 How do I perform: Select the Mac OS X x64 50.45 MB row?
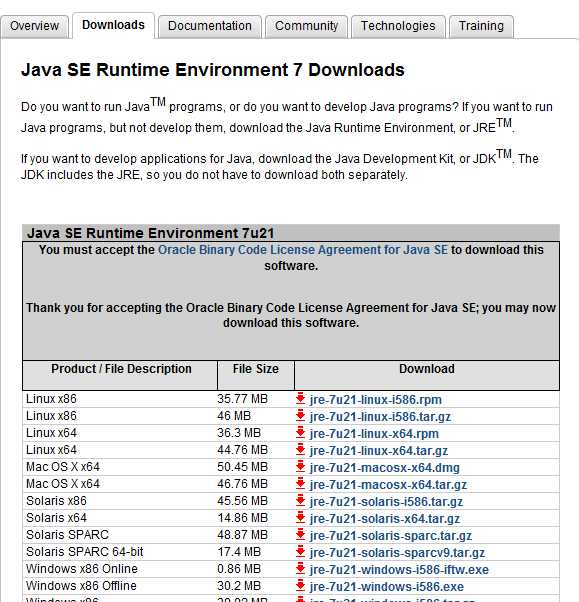291,467
